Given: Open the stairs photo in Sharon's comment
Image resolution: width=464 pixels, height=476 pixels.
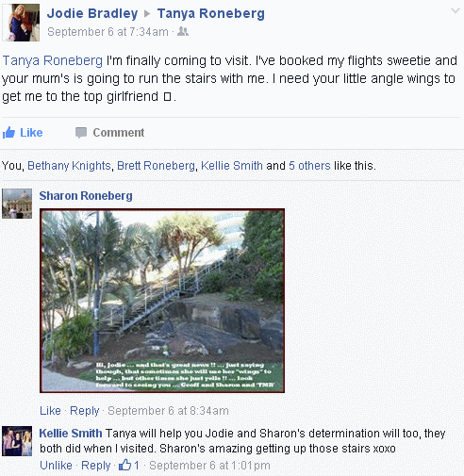Looking at the screenshot, I should 162,301.
